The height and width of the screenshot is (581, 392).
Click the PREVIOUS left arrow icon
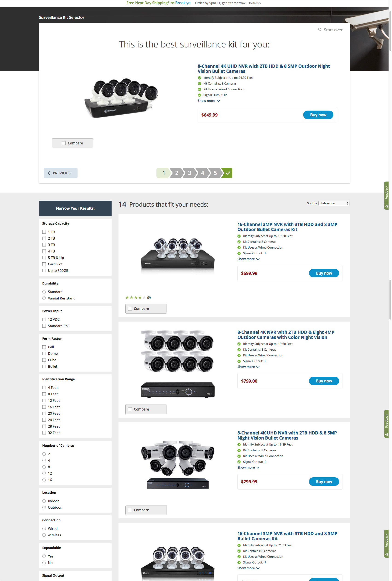[49, 173]
